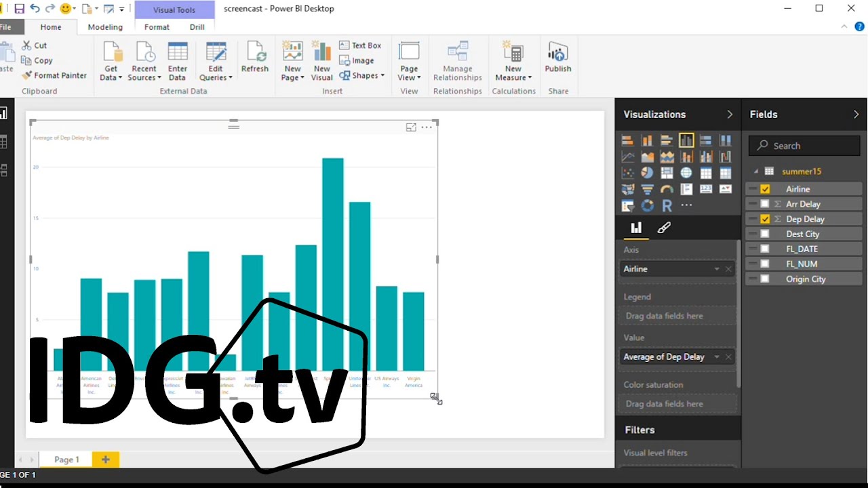Open the Recent Sources dropdown
868x488 pixels.
[144, 73]
